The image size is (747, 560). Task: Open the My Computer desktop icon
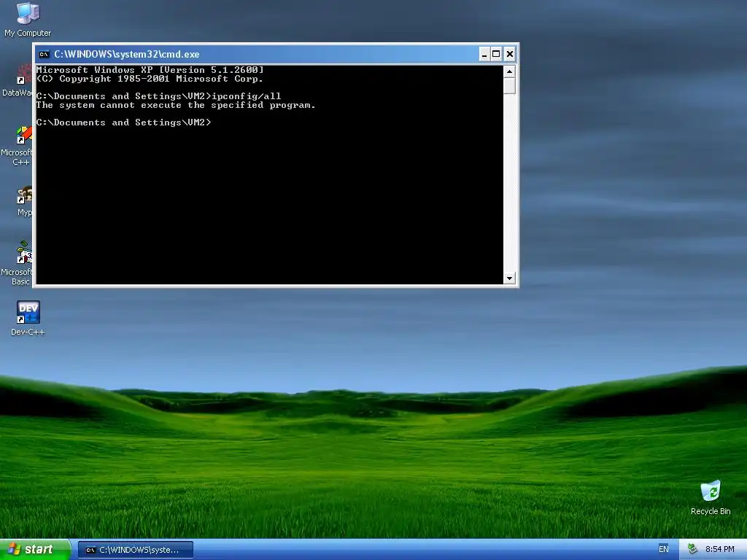(x=28, y=20)
